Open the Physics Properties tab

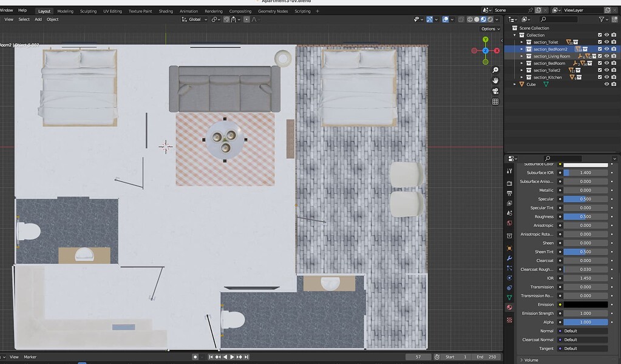pos(510,276)
